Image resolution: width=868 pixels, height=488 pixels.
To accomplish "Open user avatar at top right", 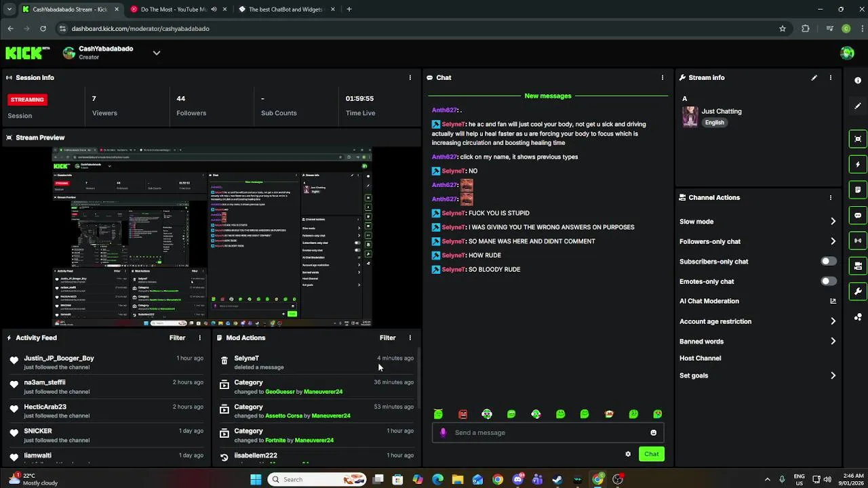I will click(x=847, y=53).
